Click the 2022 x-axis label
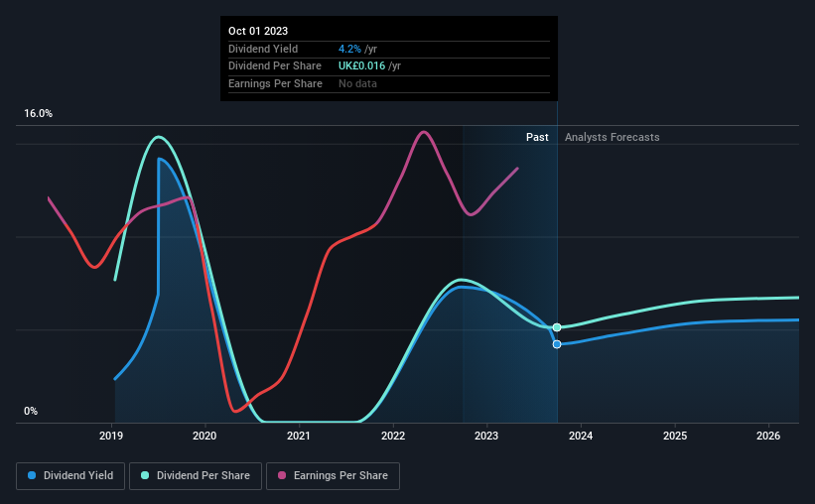This screenshot has width=815, height=504. point(393,436)
